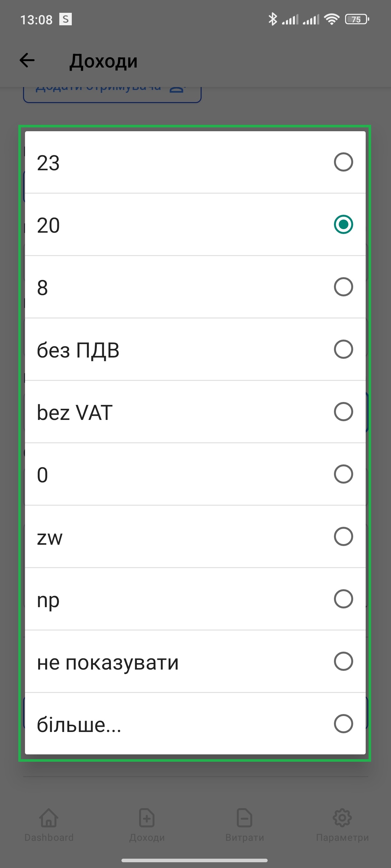
Task: Open the Параметри gear icon
Action: tap(342, 818)
